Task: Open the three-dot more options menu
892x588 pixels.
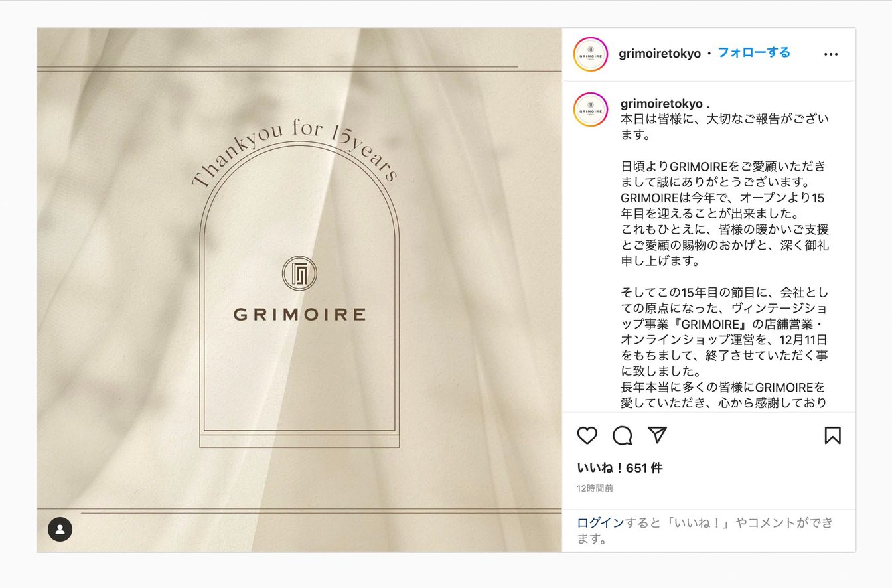Action: coord(831,54)
